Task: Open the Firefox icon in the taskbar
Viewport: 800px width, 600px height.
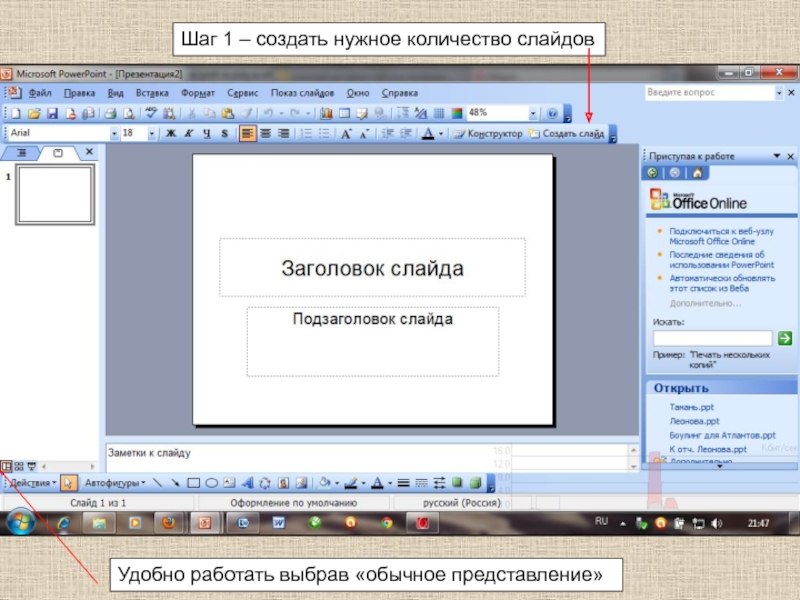Action: pyautogui.click(x=168, y=522)
